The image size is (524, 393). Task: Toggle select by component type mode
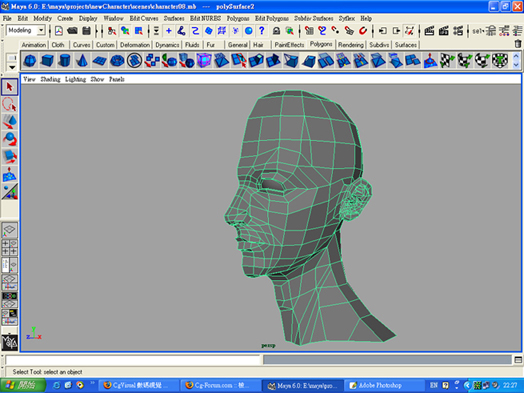(x=138, y=31)
